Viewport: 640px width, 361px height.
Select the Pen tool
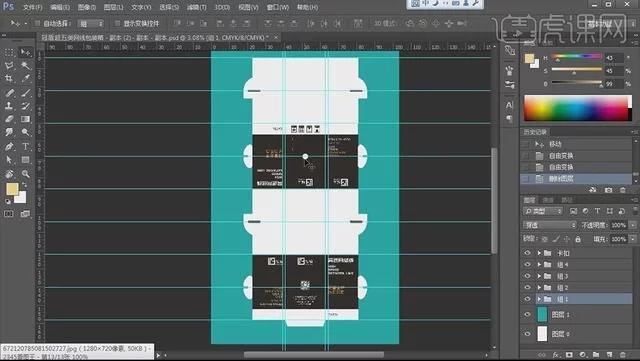pos(9,146)
